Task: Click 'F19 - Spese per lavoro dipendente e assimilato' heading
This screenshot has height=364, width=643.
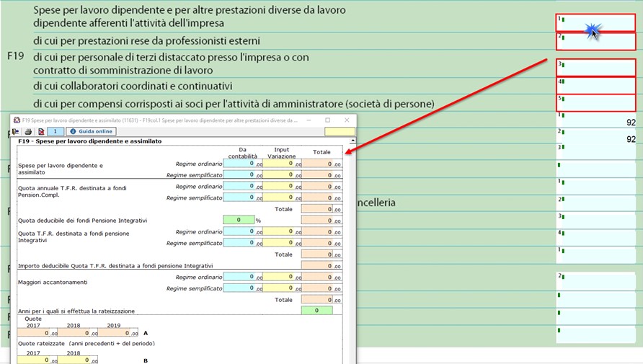Action: pyautogui.click(x=90, y=141)
